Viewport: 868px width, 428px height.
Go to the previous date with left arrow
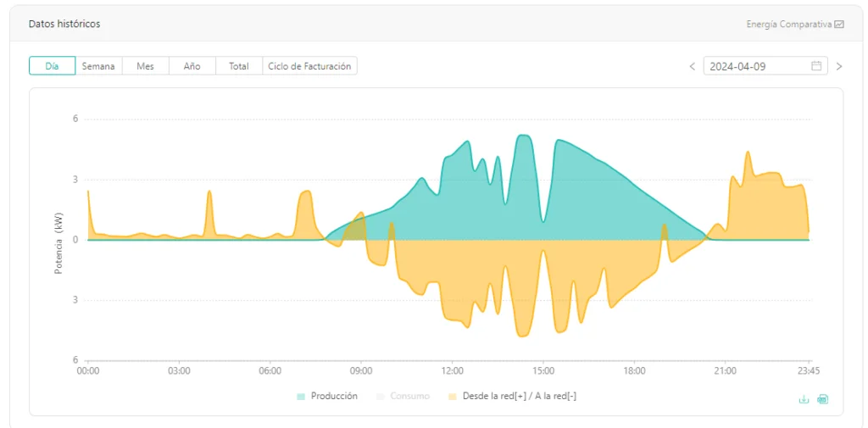pos(692,66)
